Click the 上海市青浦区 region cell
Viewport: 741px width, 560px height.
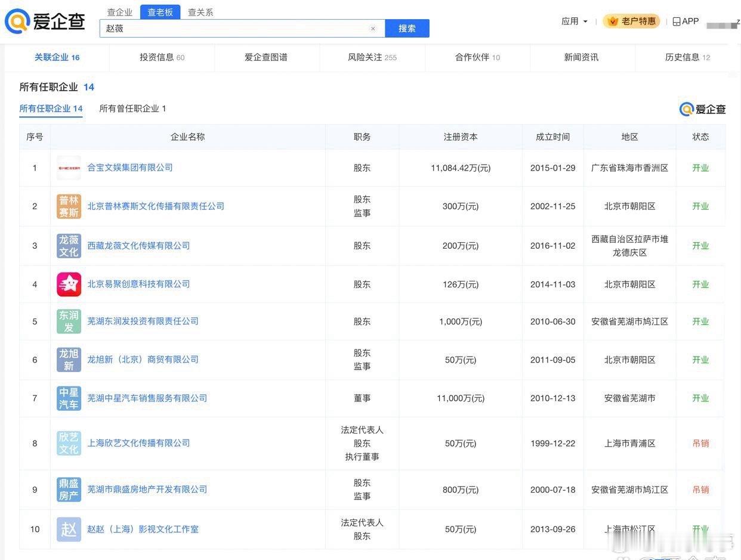coord(629,444)
